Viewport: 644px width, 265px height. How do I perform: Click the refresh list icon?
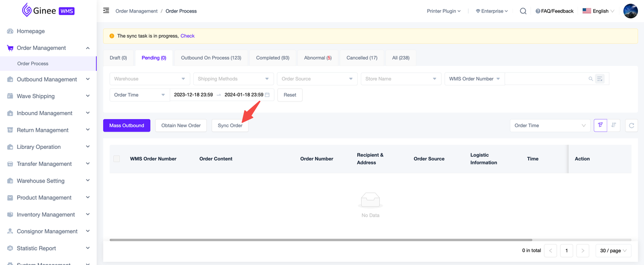pos(631,125)
